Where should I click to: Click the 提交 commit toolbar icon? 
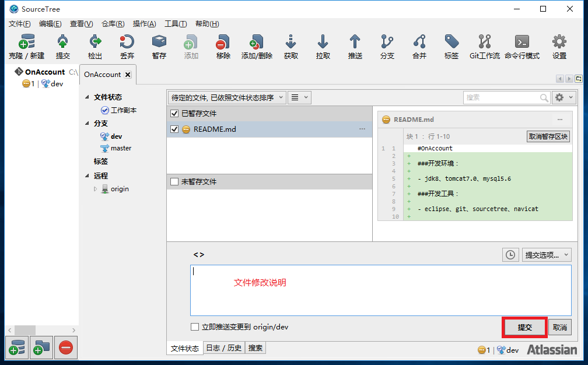[x=62, y=47]
